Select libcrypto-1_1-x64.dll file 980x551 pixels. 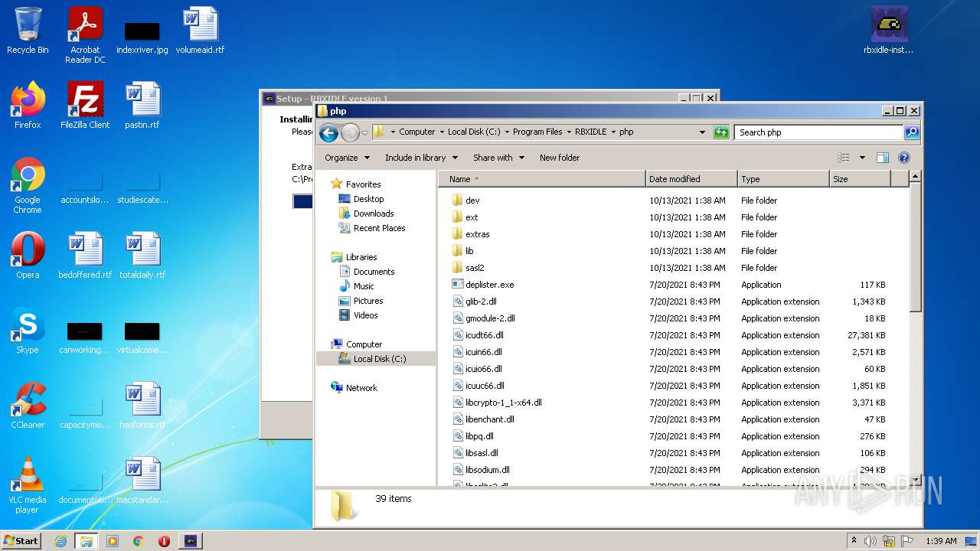[x=496, y=403]
